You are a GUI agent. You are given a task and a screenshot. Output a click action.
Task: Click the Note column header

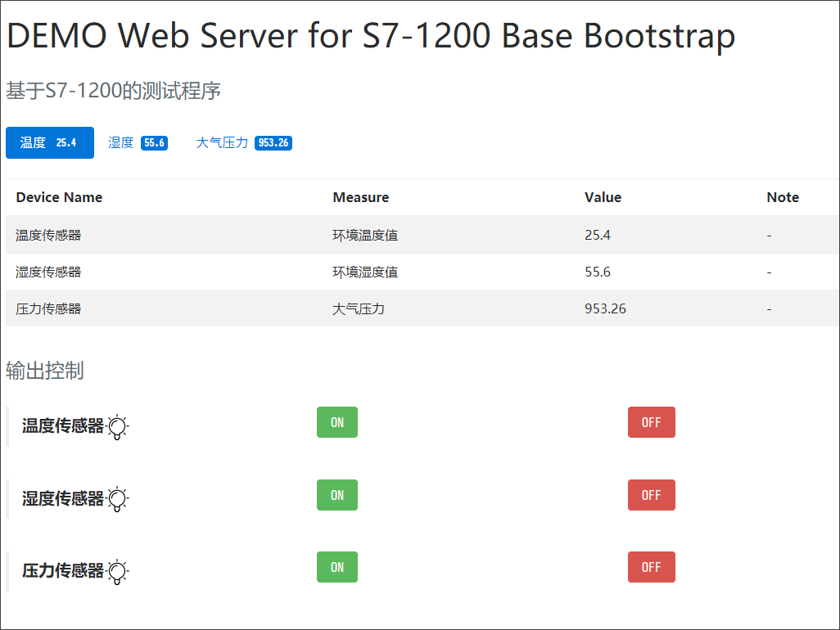click(x=783, y=197)
